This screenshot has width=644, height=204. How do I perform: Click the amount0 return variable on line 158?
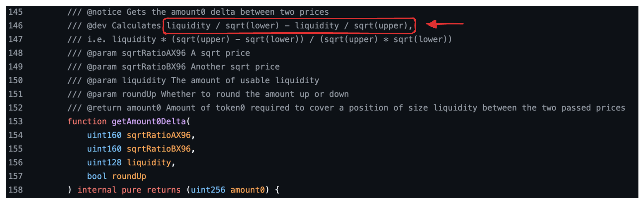coord(248,190)
